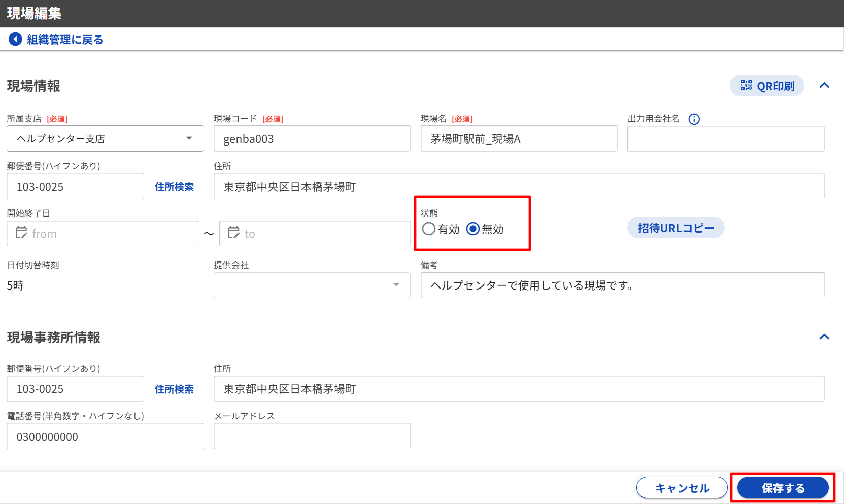
Task: Click the calendar icon in the from date field
Action: coord(21,233)
